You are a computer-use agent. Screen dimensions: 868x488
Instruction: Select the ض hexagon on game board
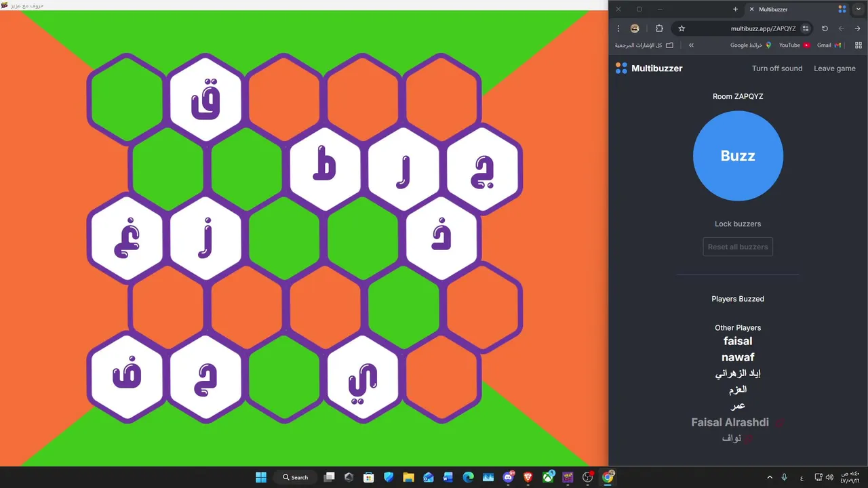click(x=127, y=377)
